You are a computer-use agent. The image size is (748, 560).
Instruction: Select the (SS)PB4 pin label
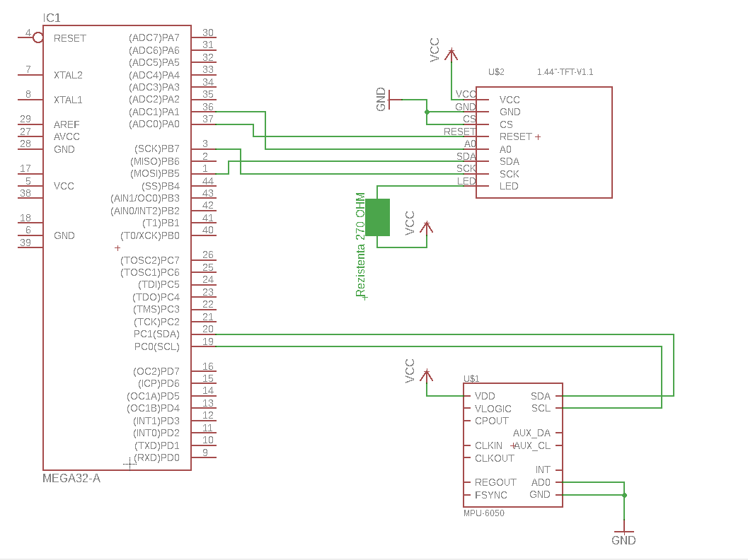pos(161,187)
